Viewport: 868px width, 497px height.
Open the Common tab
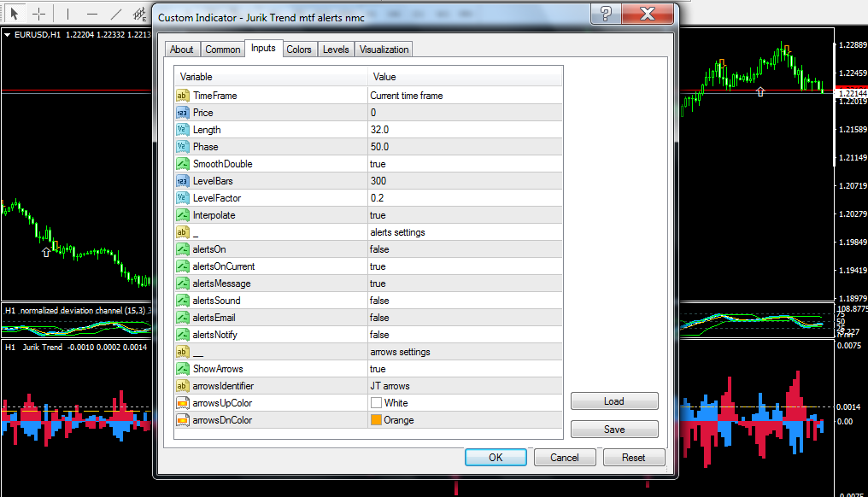pyautogui.click(x=222, y=50)
